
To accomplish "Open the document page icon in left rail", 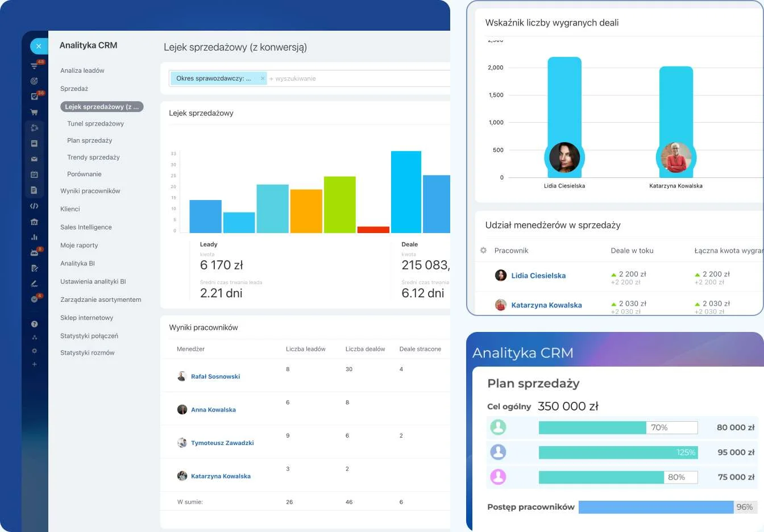I will pos(34,190).
